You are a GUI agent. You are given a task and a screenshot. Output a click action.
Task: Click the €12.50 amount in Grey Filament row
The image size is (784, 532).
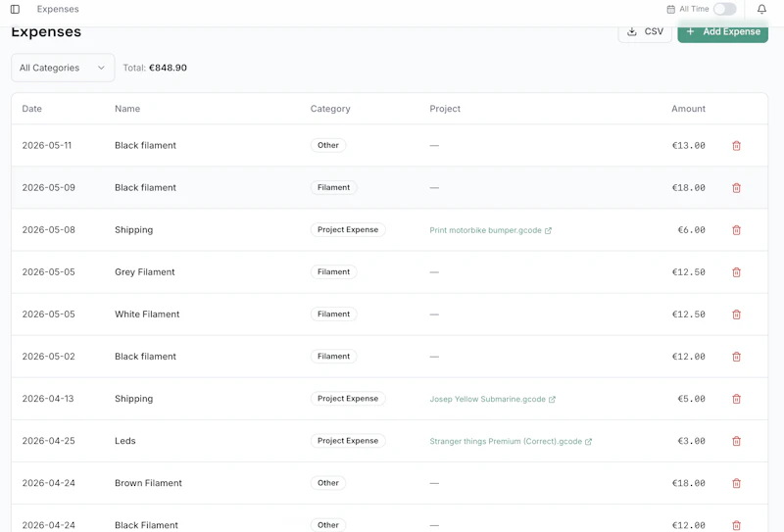tap(689, 272)
